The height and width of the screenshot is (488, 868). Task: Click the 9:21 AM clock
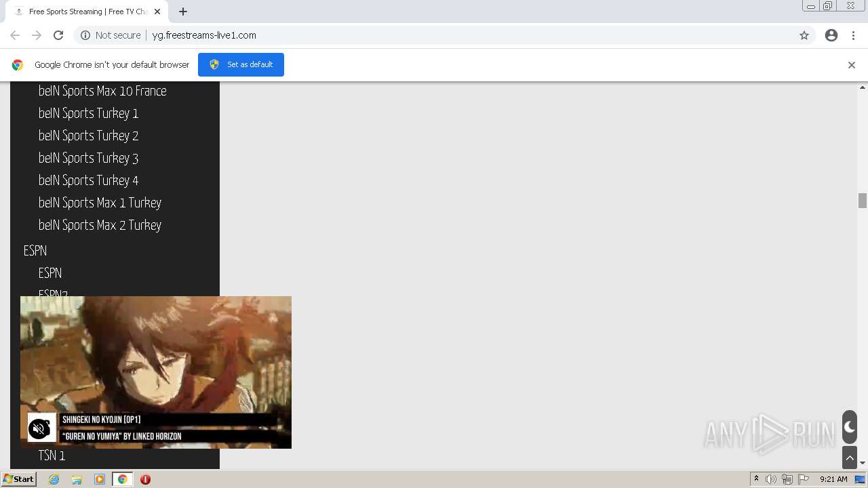pos(833,479)
